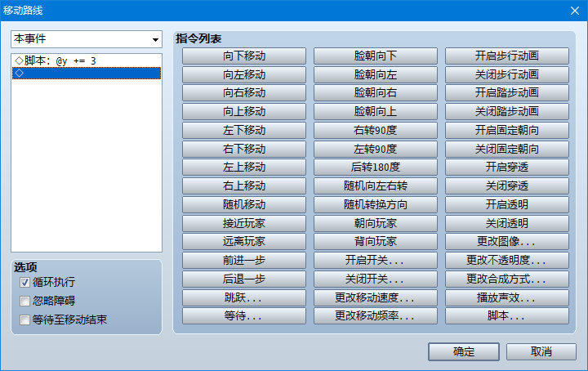
Task: Insert the 远离玩家 command
Action: (244, 242)
